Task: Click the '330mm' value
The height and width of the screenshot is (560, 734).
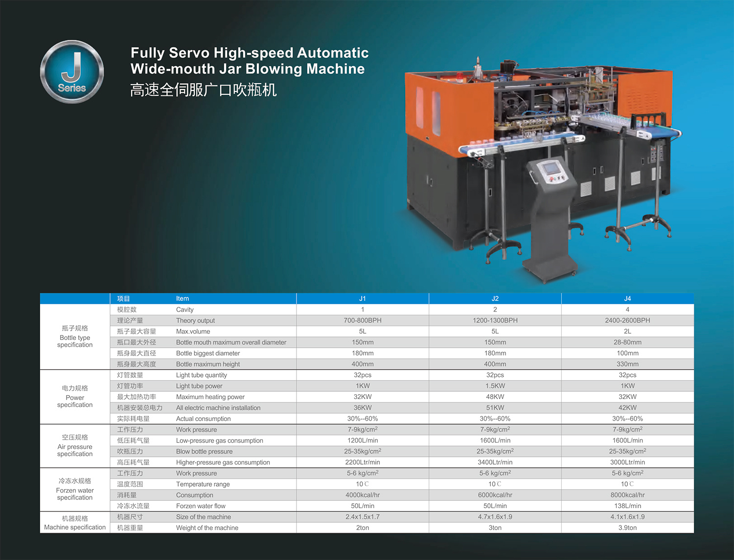Action: tap(627, 364)
